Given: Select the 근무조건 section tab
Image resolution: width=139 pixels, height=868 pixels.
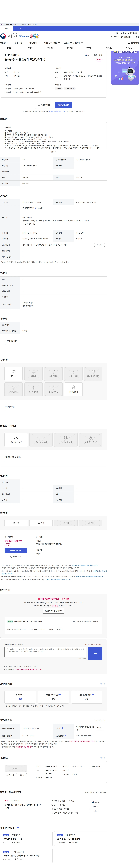Looking at the screenshot, I should [30, 48].
